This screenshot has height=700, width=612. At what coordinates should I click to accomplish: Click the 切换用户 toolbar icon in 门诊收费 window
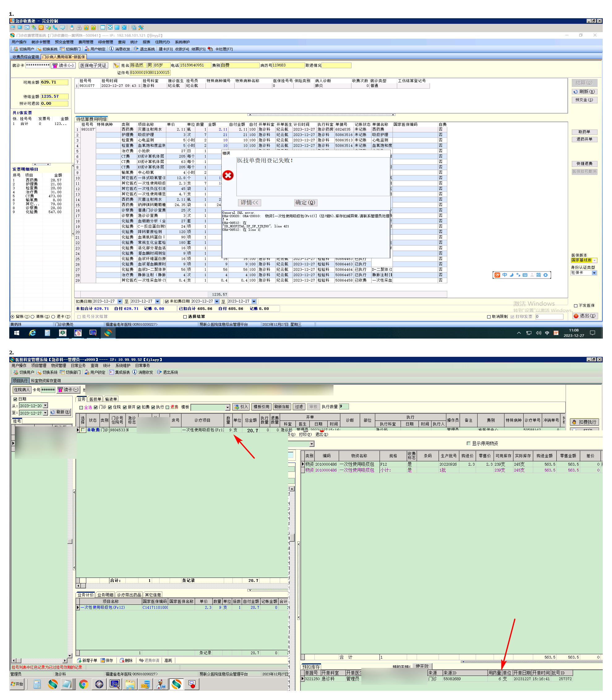[x=16, y=49]
